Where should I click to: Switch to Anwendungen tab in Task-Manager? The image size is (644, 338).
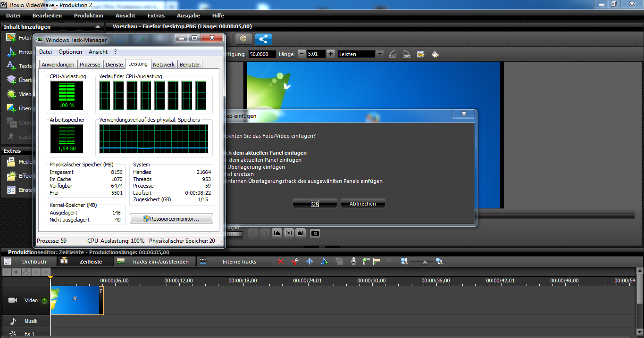click(58, 65)
